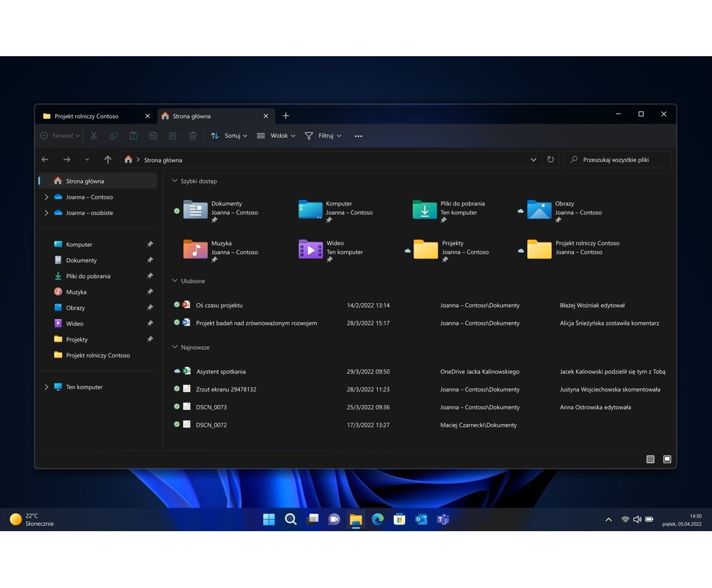Open the Widok menu
Viewport: 712px width, 588px height.
pyautogui.click(x=276, y=136)
